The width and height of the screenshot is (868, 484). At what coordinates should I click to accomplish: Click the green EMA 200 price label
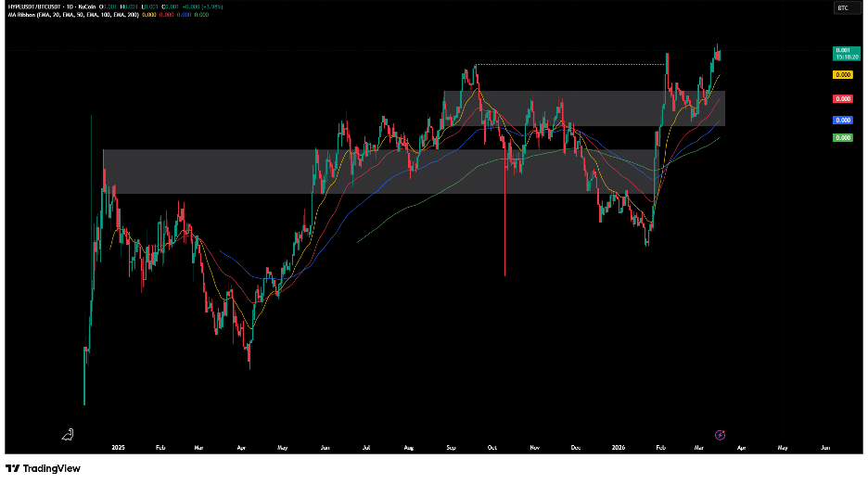[843, 137]
